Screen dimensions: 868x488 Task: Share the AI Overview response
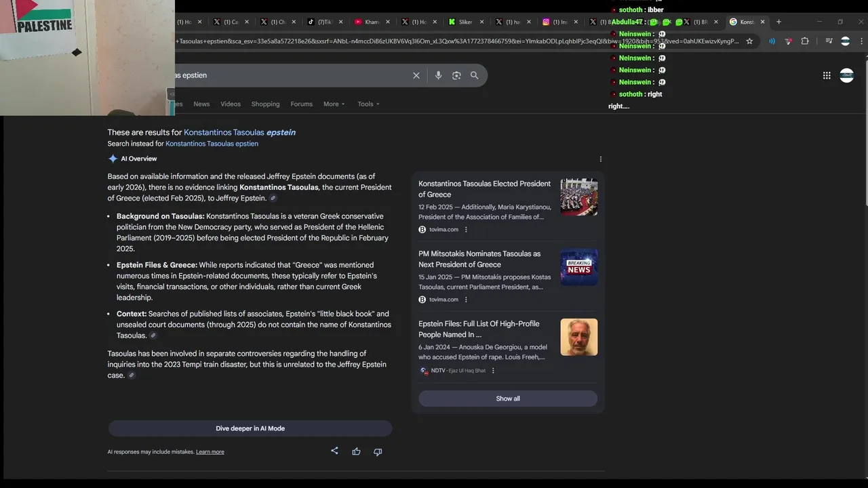(334, 451)
